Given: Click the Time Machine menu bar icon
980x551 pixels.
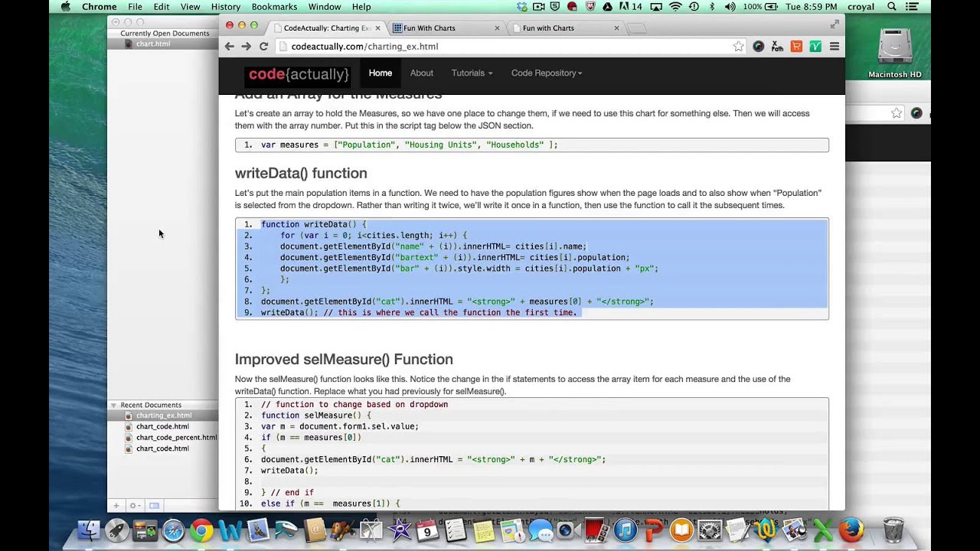Looking at the screenshot, I should click(694, 7).
